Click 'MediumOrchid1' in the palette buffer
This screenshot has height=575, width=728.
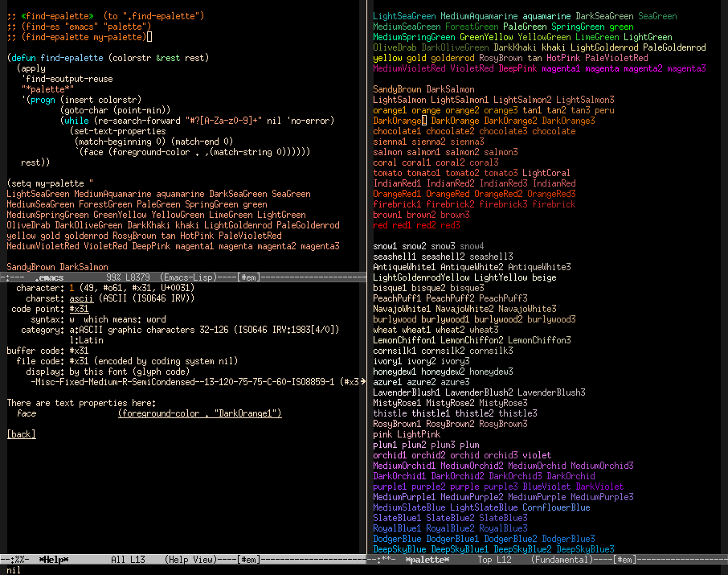[404, 466]
